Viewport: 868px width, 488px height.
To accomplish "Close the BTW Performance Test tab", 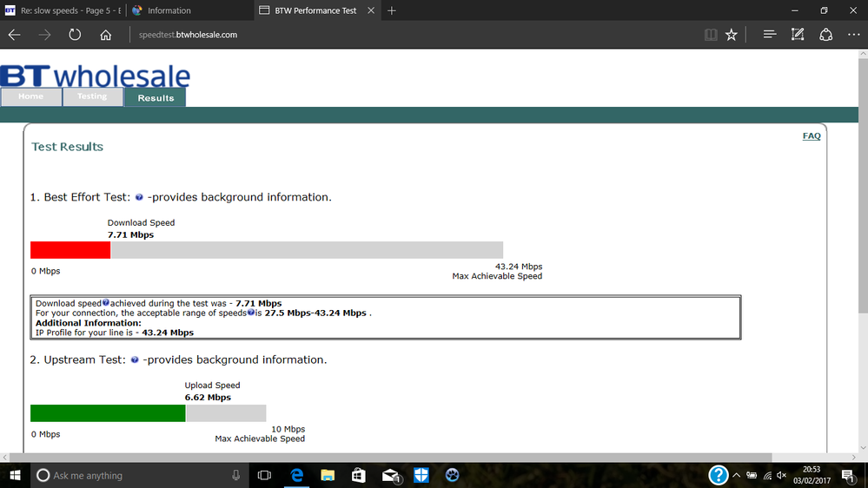I will (x=371, y=10).
